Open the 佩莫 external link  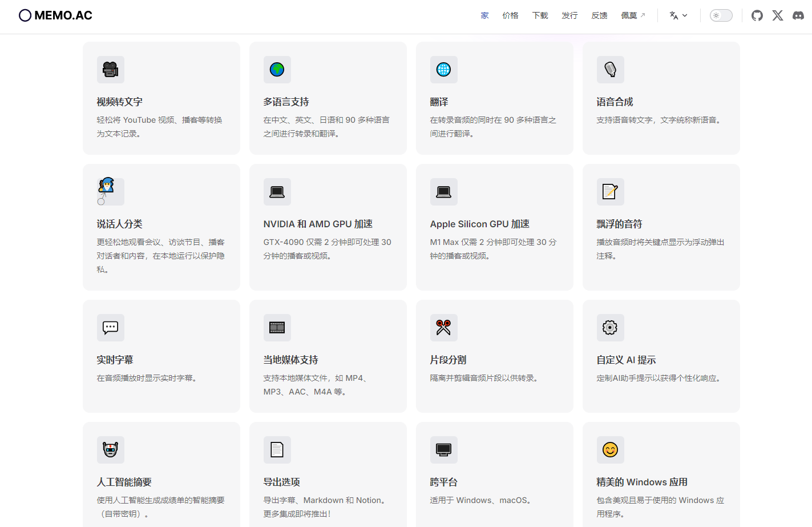[633, 15]
